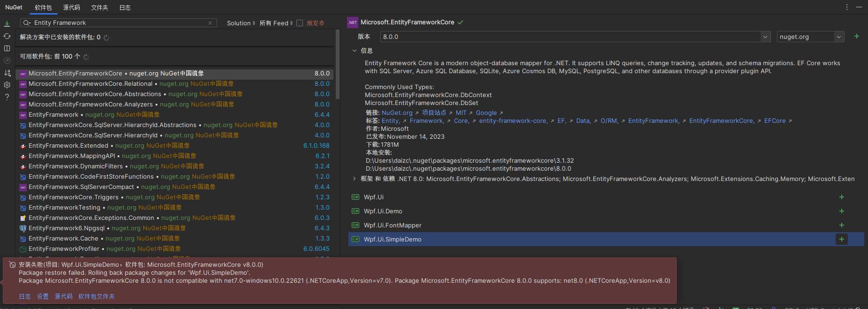Click the EntityFramework.Extended package icon
Image resolution: width=868 pixels, height=309 pixels.
(x=23, y=146)
